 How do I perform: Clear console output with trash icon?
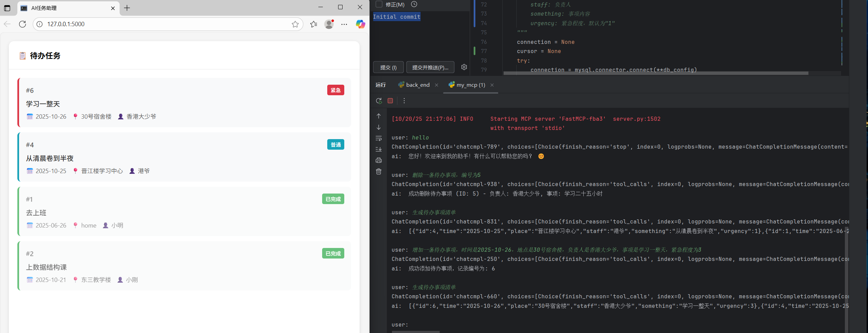[379, 171]
